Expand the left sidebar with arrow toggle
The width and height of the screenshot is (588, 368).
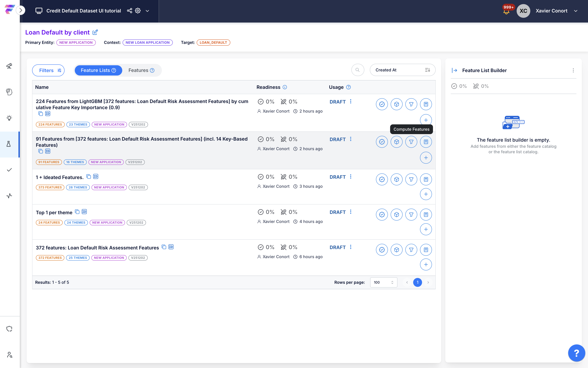click(x=21, y=10)
